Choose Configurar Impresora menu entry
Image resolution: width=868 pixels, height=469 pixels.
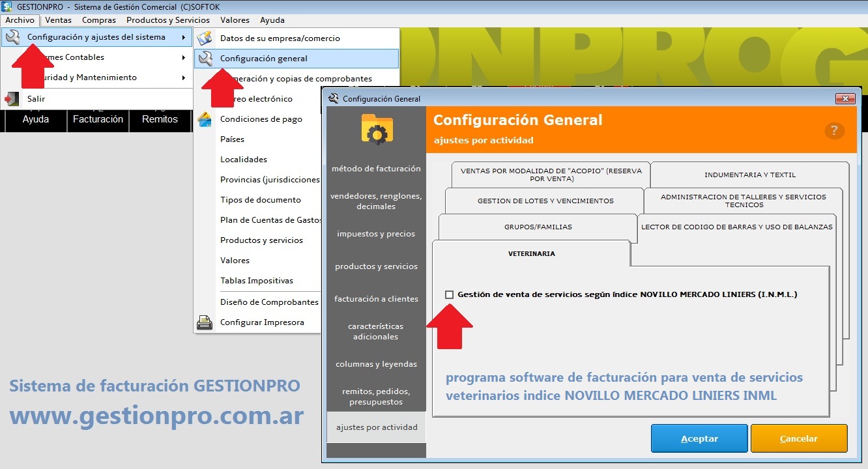261,322
